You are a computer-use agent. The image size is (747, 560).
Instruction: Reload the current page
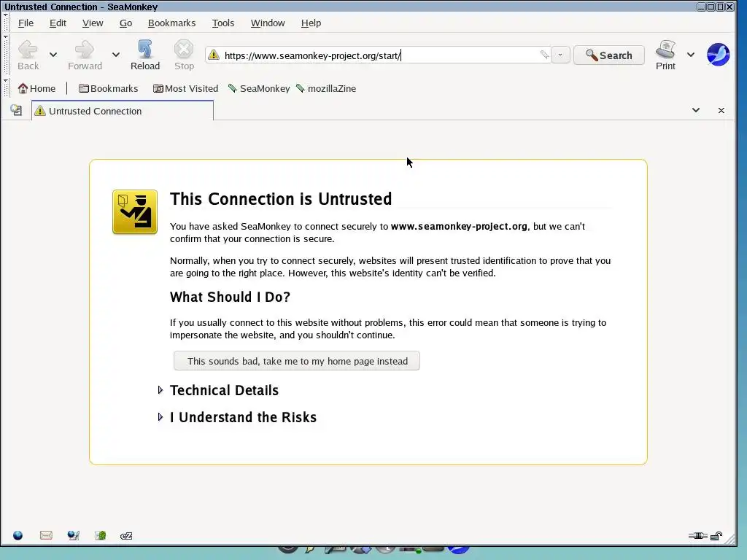point(145,55)
